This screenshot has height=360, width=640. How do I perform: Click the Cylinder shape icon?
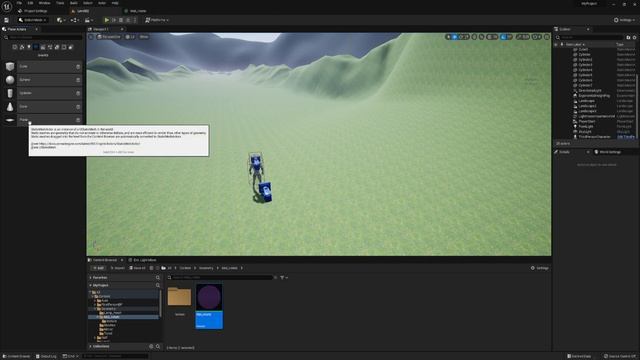pyautogui.click(x=10, y=93)
